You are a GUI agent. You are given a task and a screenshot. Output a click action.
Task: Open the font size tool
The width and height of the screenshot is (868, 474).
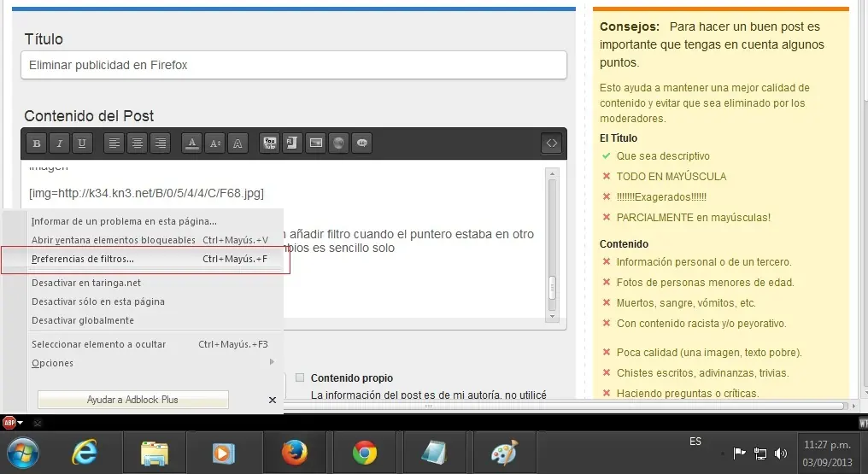214,143
